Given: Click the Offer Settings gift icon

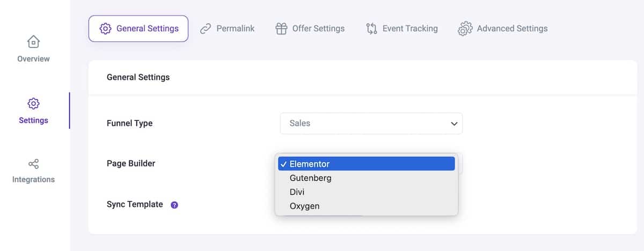Looking at the screenshot, I should pyautogui.click(x=281, y=28).
